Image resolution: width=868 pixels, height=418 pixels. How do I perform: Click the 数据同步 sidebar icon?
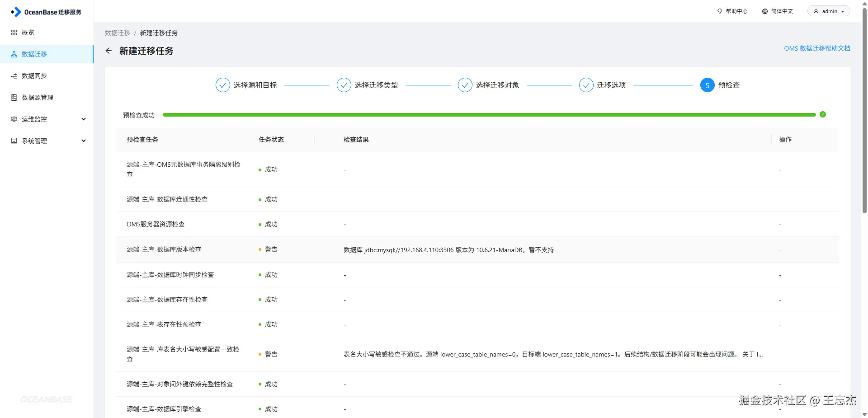(x=14, y=76)
